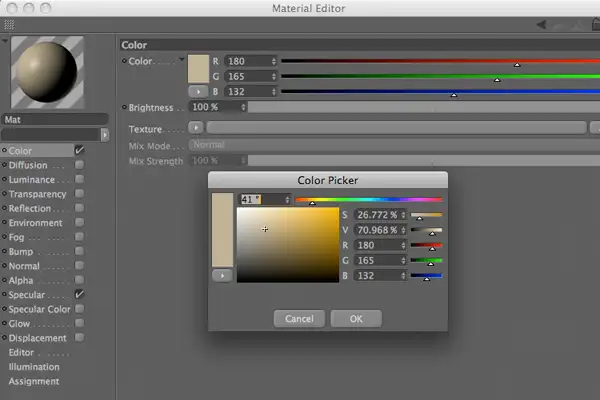Click the Color Picker B mini slider
Screen dimensions: 600x400
coord(426,276)
